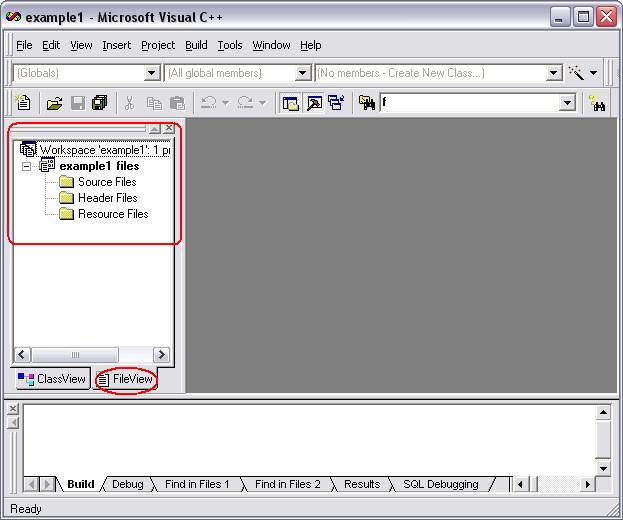Click into the Find text field
The image size is (623, 520).
469,103
